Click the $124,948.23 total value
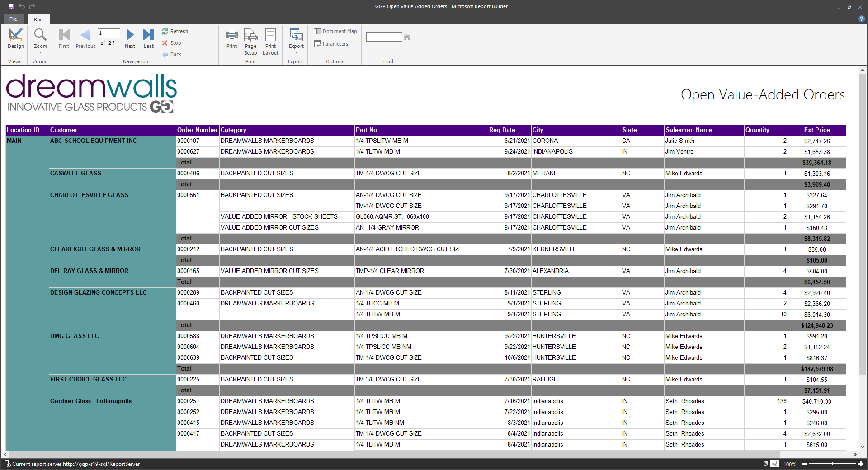868x470 pixels. (x=816, y=325)
